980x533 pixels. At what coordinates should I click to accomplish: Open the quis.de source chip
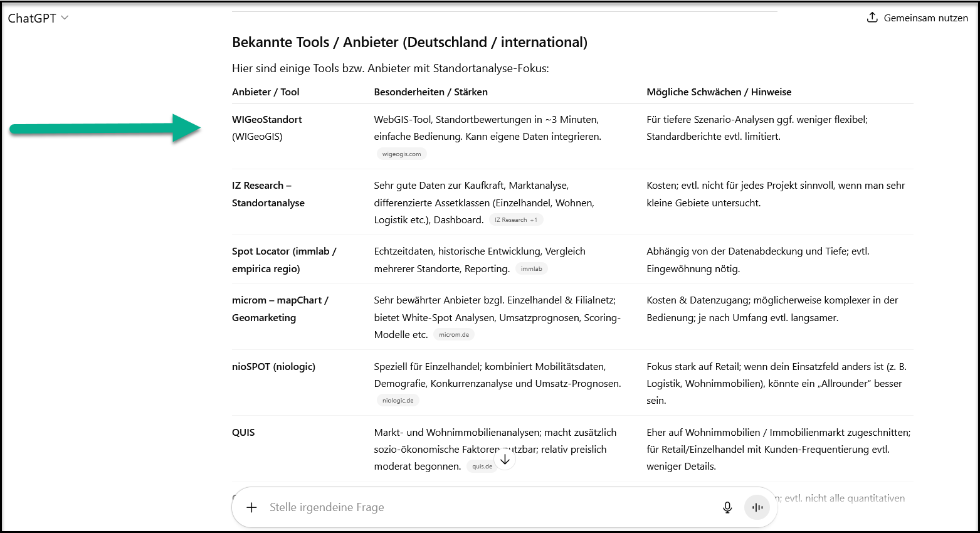click(x=482, y=467)
